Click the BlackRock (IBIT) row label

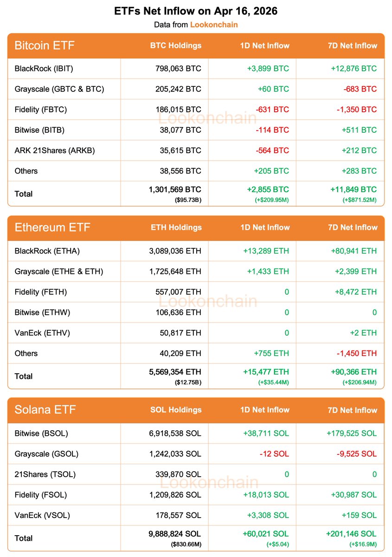click(x=44, y=69)
